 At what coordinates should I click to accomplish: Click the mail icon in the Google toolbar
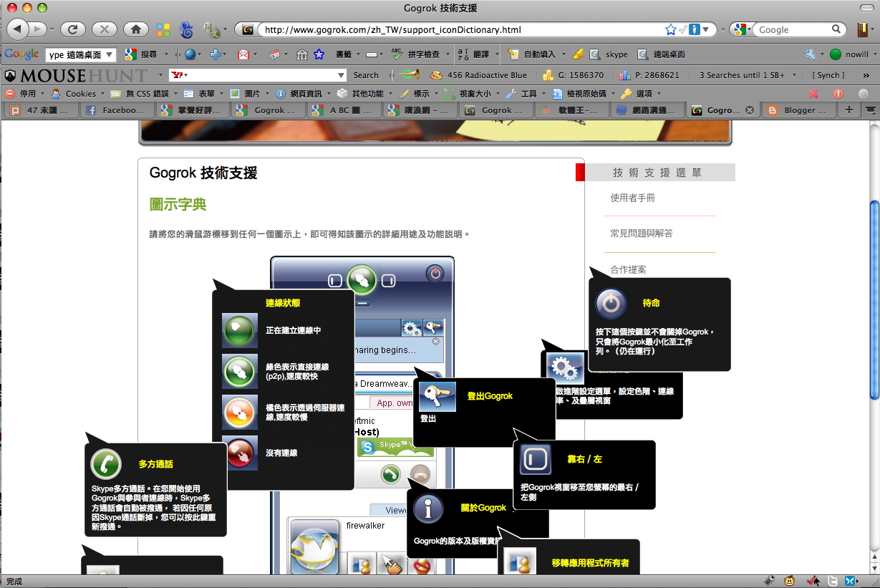(x=243, y=54)
